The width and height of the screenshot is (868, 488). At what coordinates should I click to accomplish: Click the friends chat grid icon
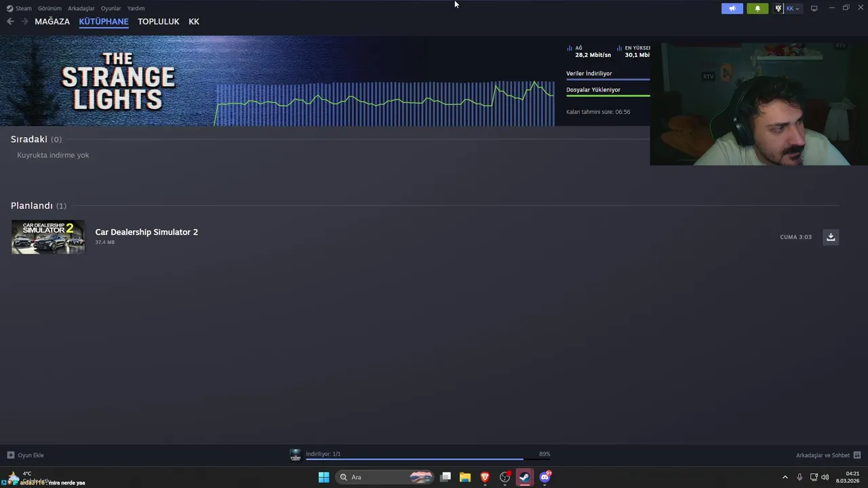(857, 455)
